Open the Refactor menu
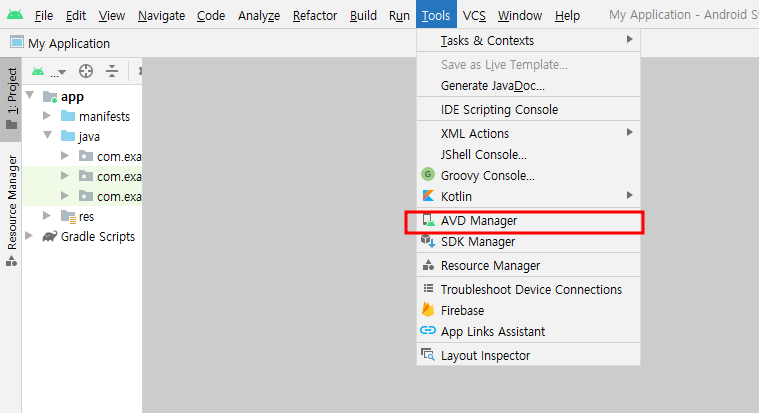Screen dimensions: 759x413 coord(315,16)
